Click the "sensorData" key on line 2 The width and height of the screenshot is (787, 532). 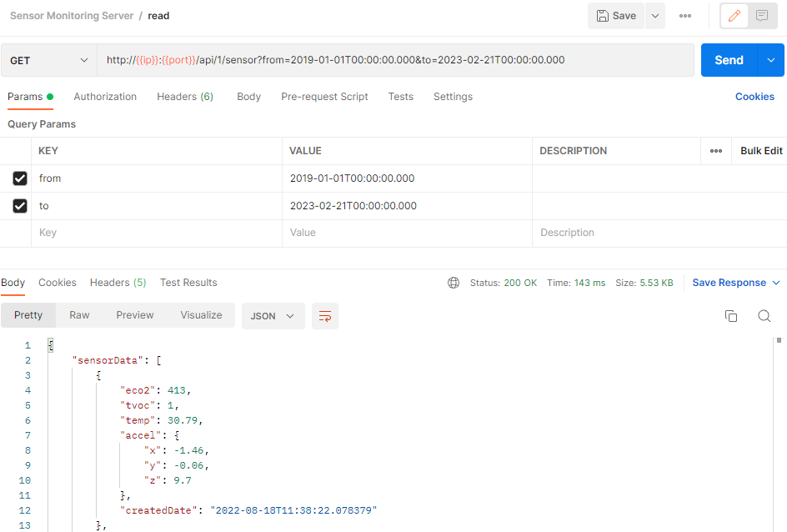[x=108, y=360]
